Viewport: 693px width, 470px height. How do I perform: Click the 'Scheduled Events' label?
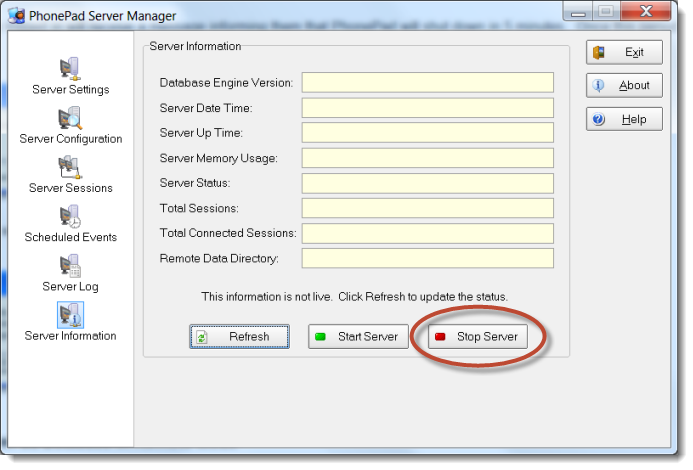tap(71, 237)
